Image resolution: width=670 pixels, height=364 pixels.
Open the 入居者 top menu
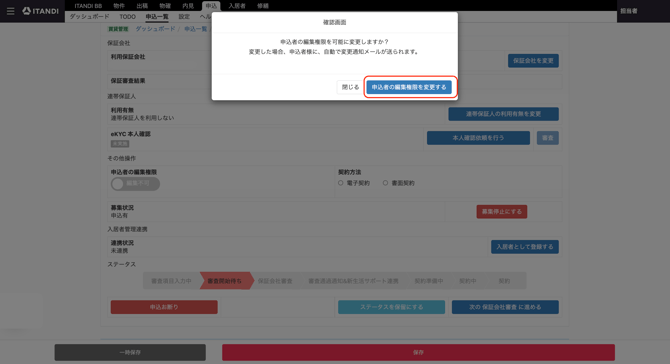(x=237, y=6)
